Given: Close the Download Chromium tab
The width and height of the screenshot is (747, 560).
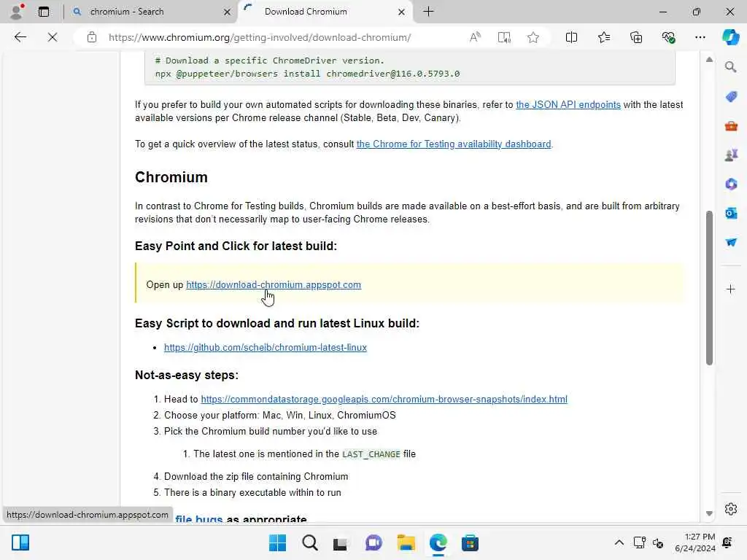Looking at the screenshot, I should pos(402,12).
